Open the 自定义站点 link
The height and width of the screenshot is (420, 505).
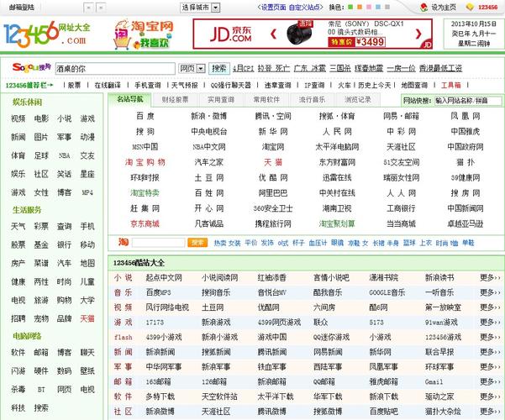304,7
